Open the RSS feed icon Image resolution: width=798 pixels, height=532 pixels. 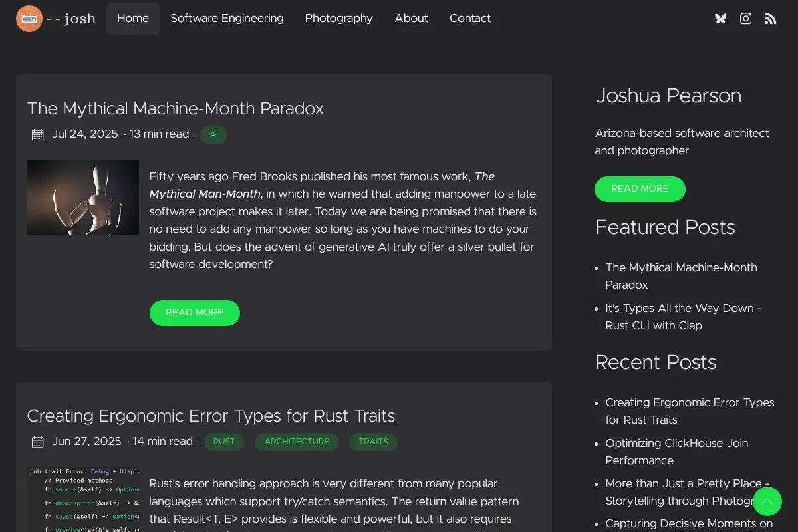click(x=770, y=19)
